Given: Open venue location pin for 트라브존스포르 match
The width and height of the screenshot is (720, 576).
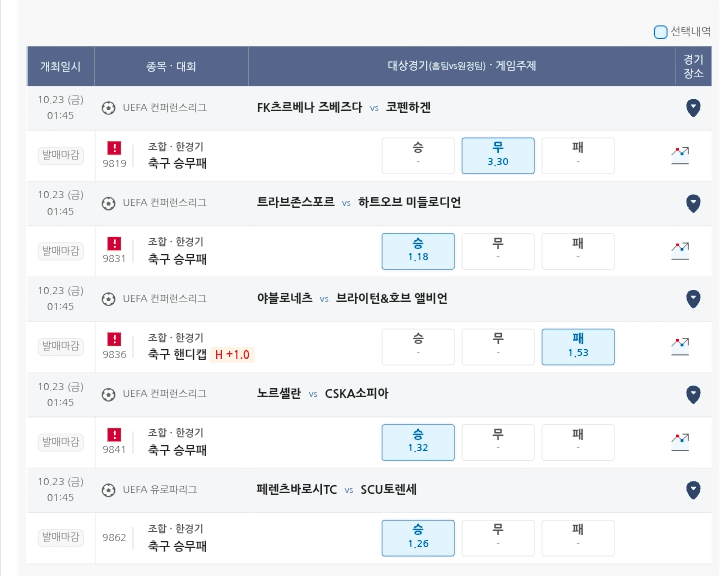Looking at the screenshot, I should point(693,203).
